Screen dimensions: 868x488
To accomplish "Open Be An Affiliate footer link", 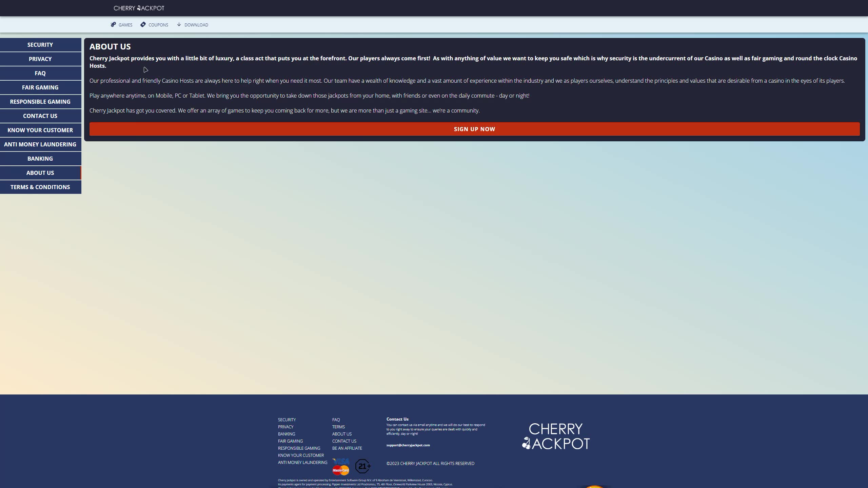I will 347,448.
